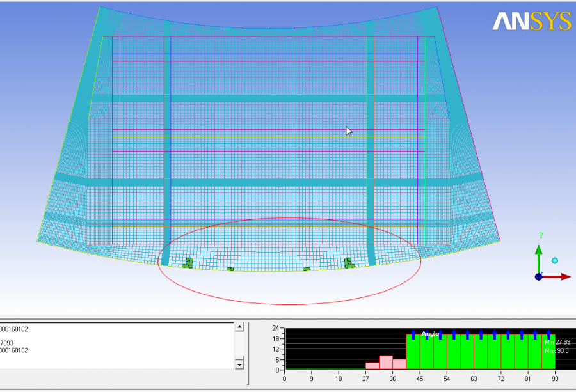Click the '45' label on histogram x-axis
The image size is (576, 392).
click(419, 379)
